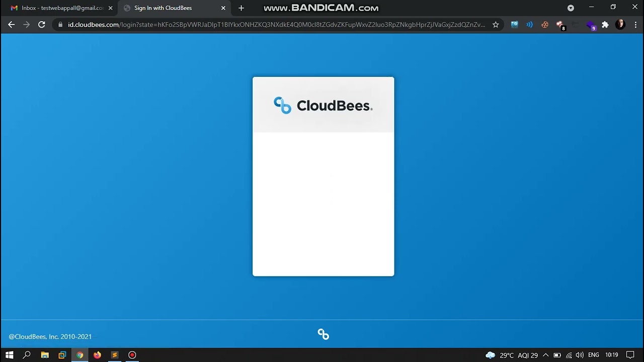
Task: Open the blue camera screenshot extension
Action: (514, 25)
